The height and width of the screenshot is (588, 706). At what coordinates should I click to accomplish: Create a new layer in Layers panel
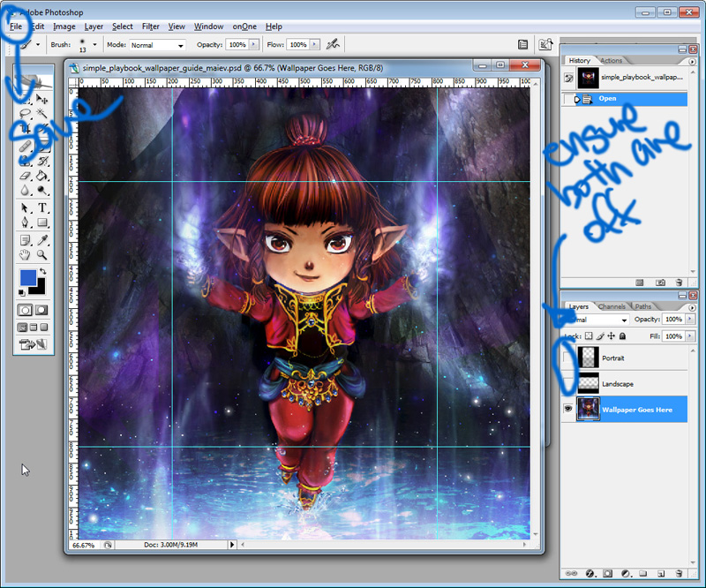661,574
